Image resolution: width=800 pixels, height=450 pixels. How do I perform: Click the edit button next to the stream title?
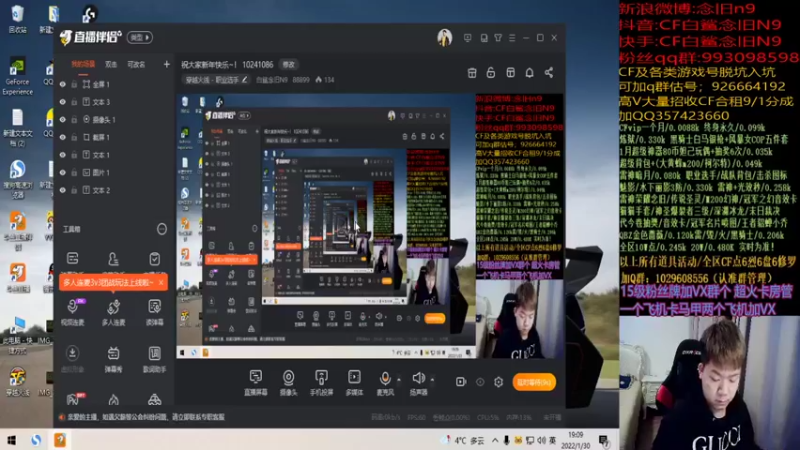289,65
